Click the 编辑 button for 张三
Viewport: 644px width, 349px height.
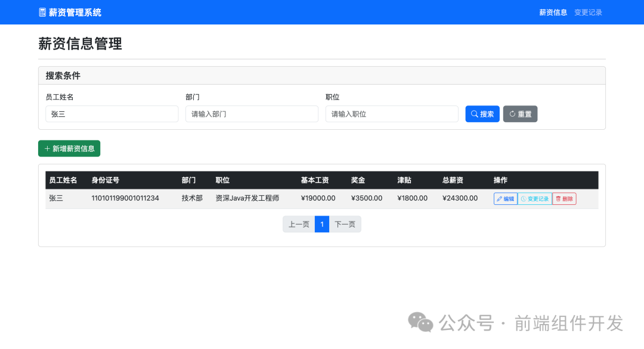(505, 198)
